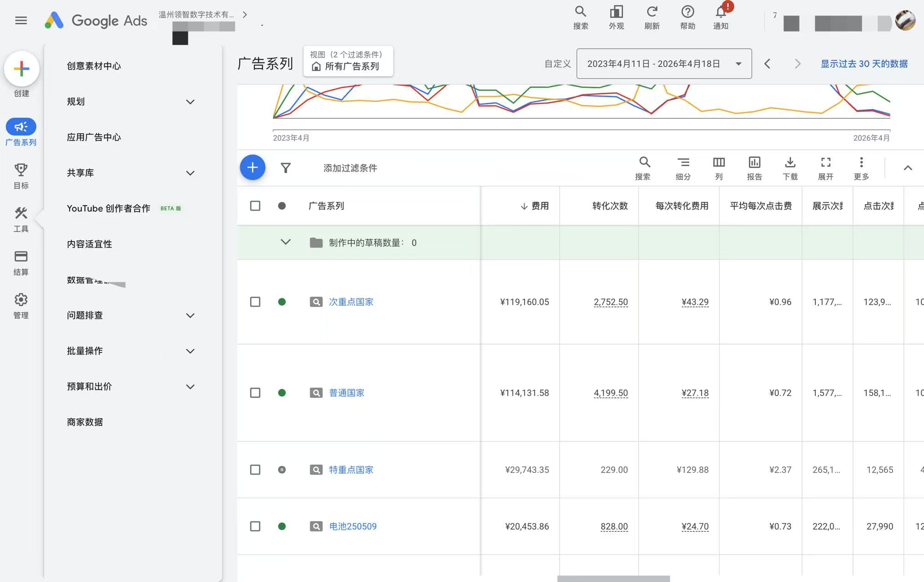This screenshot has height=582, width=924.
Task: Sort by the 平均每次点击费 column header
Action: pyautogui.click(x=761, y=206)
